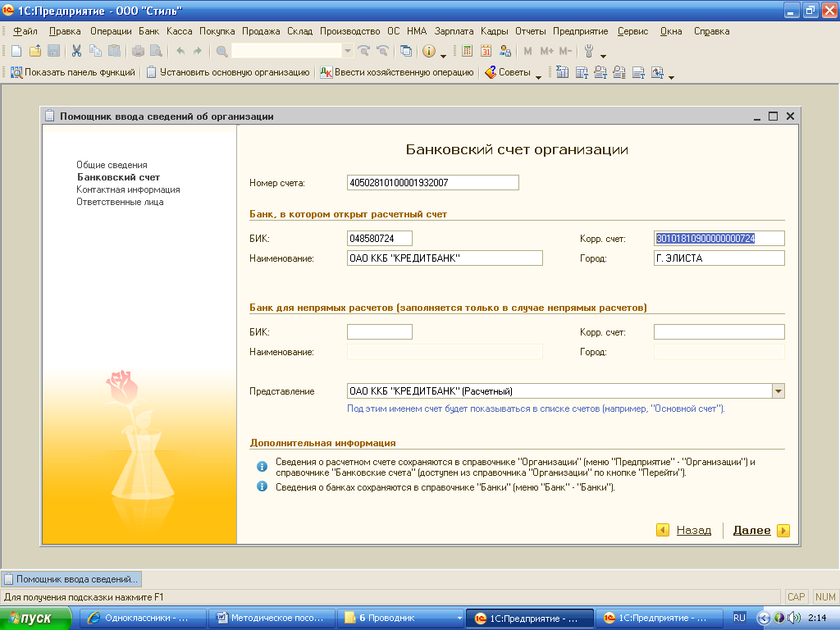Click the highlighted Корр. счет field
The height and width of the screenshot is (630, 840).
pyautogui.click(x=719, y=239)
